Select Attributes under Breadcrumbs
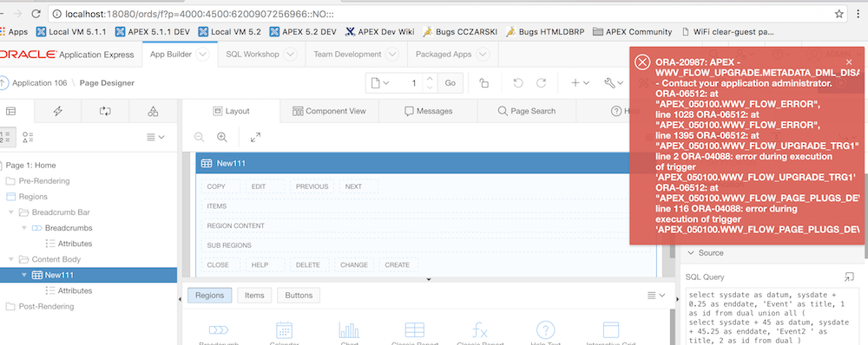 pos(75,244)
